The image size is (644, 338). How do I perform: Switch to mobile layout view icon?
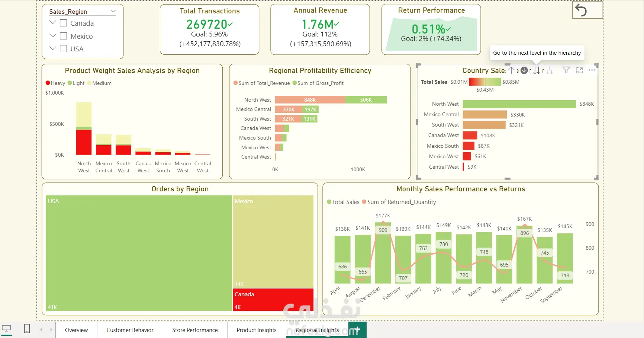coord(27,329)
